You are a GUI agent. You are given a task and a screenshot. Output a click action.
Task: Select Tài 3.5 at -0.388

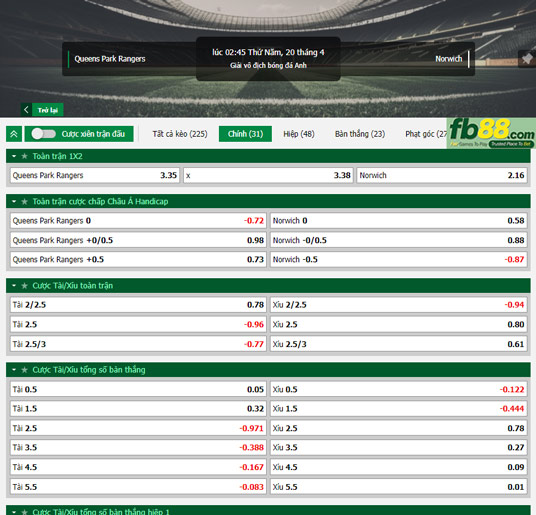pos(138,447)
